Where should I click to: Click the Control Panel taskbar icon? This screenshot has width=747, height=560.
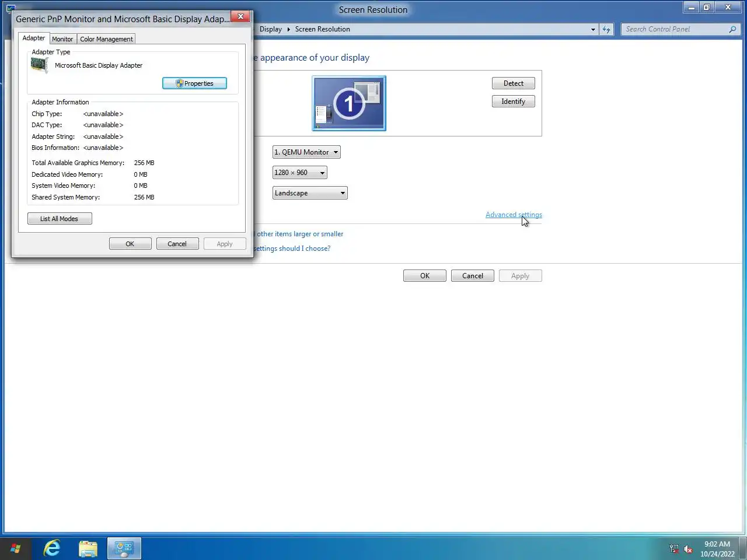click(124, 548)
